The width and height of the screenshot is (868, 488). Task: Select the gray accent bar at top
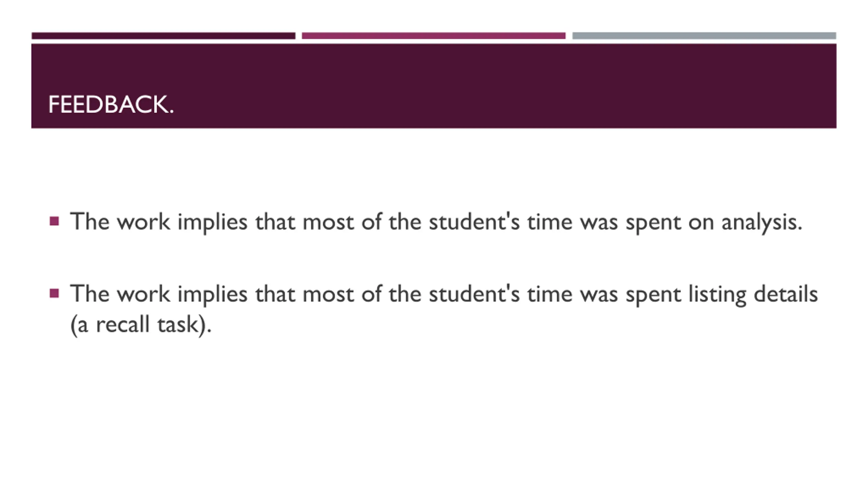pyautogui.click(x=704, y=36)
